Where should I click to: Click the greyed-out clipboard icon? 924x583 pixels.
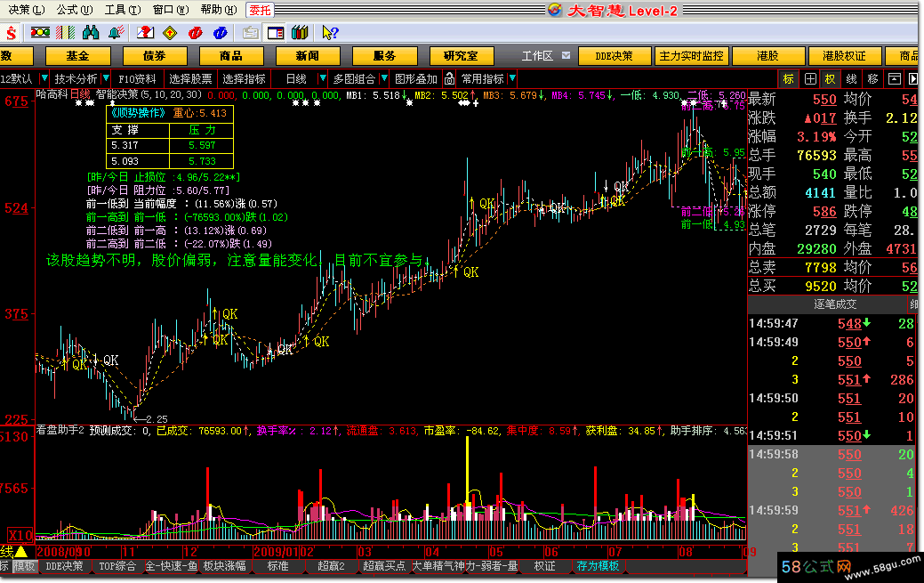(x=250, y=32)
